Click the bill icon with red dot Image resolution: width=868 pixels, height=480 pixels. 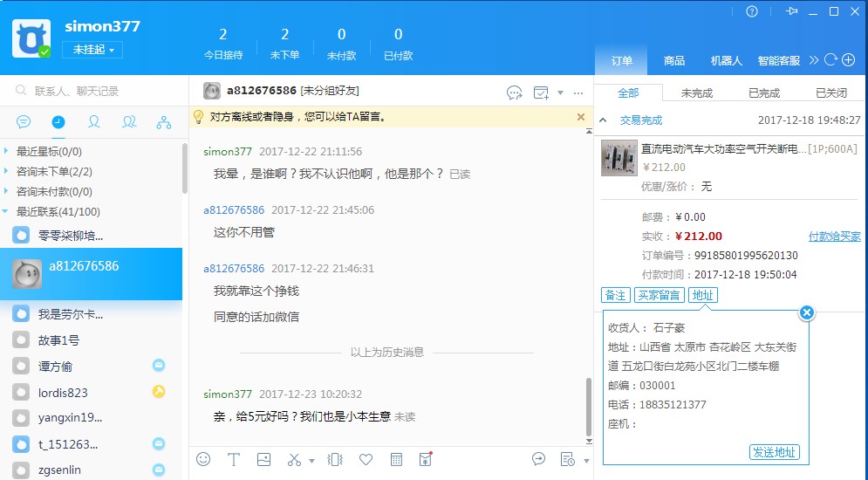(426, 458)
